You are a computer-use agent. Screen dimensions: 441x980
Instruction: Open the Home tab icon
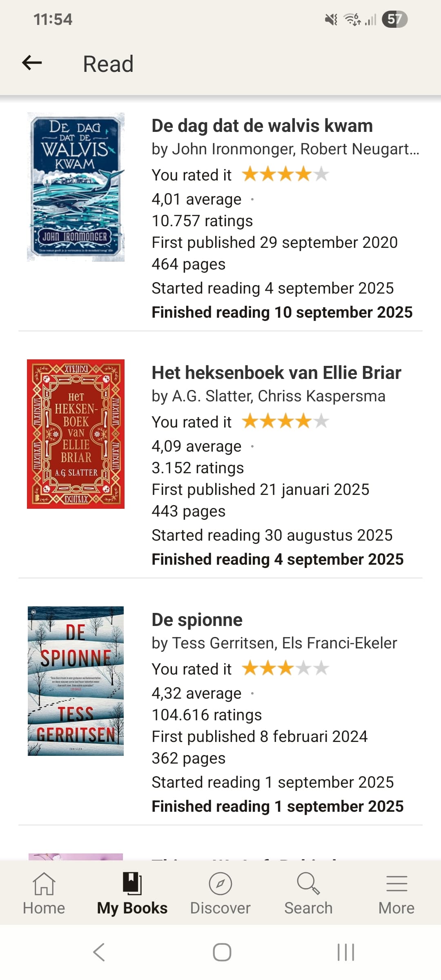coord(44,884)
